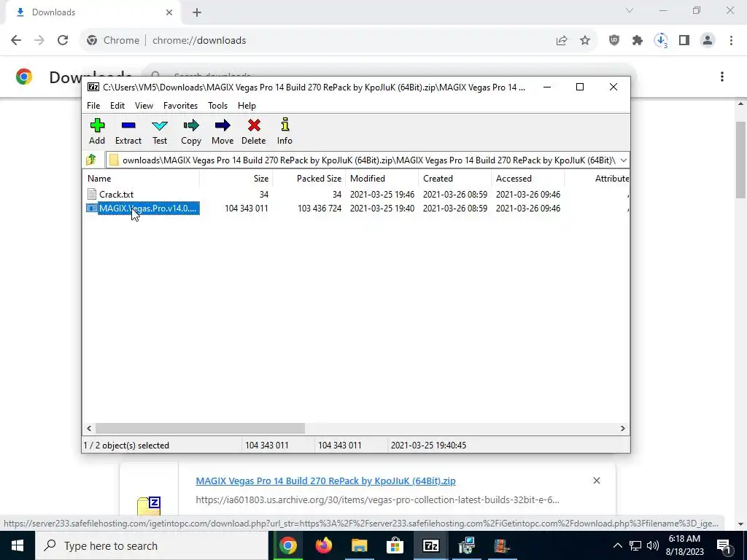The width and height of the screenshot is (747, 560).
Task: Expand the 7-Zip address path dropdown
Action: [x=623, y=160]
